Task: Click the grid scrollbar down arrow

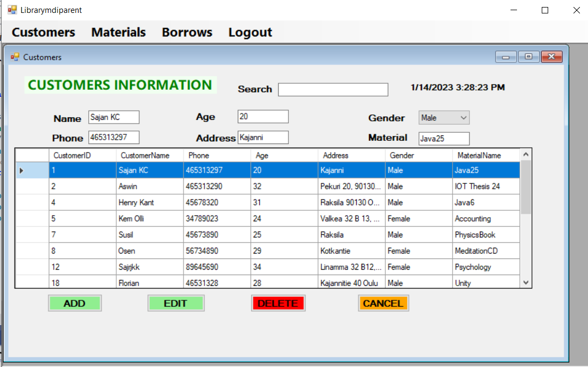Action: pyautogui.click(x=526, y=283)
